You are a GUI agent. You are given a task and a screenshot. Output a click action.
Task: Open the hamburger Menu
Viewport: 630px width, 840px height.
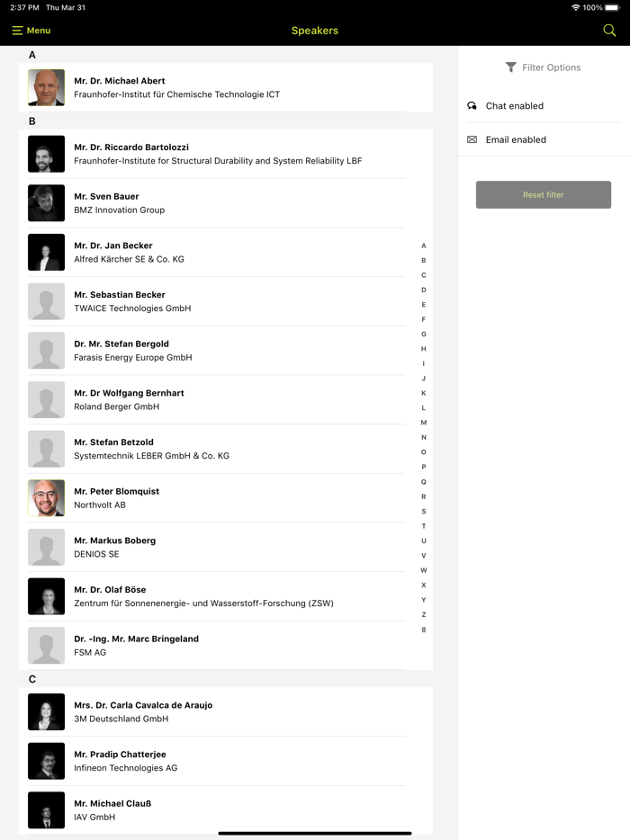click(x=31, y=31)
